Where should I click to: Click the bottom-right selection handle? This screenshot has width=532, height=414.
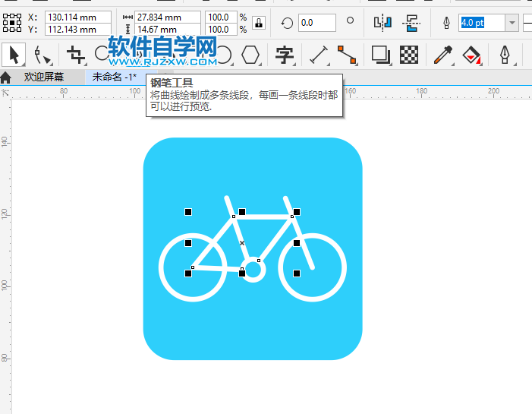pos(297,273)
